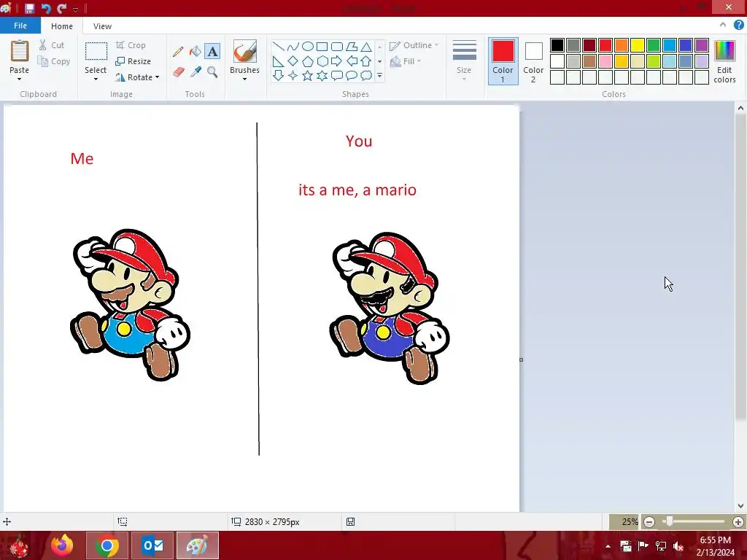
Task: Click the vertical scrollbar down arrow
Action: 740,506
